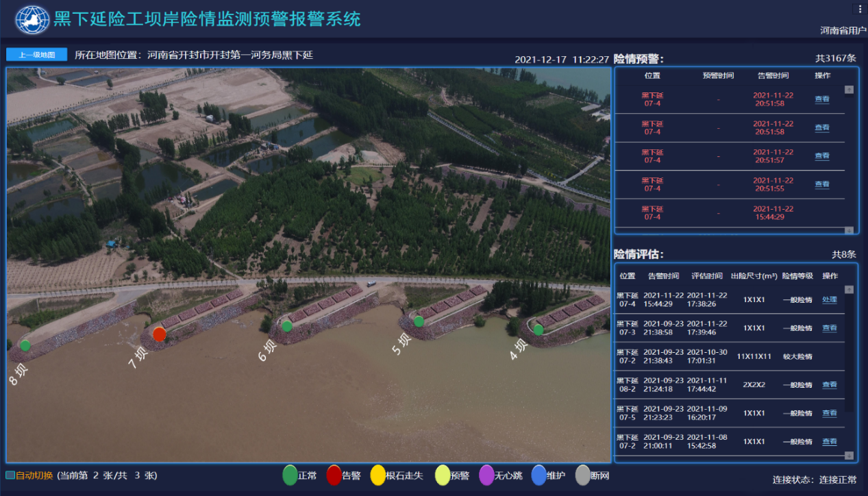Image resolution: width=868 pixels, height=496 pixels.
Task: Click the green marker on dam 4
Action: (x=538, y=330)
